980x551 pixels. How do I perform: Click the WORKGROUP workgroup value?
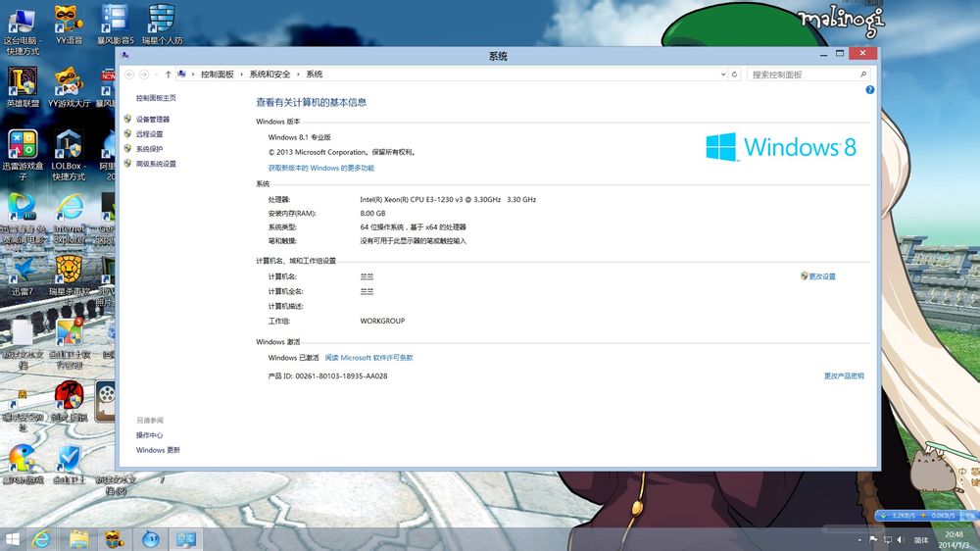click(382, 321)
